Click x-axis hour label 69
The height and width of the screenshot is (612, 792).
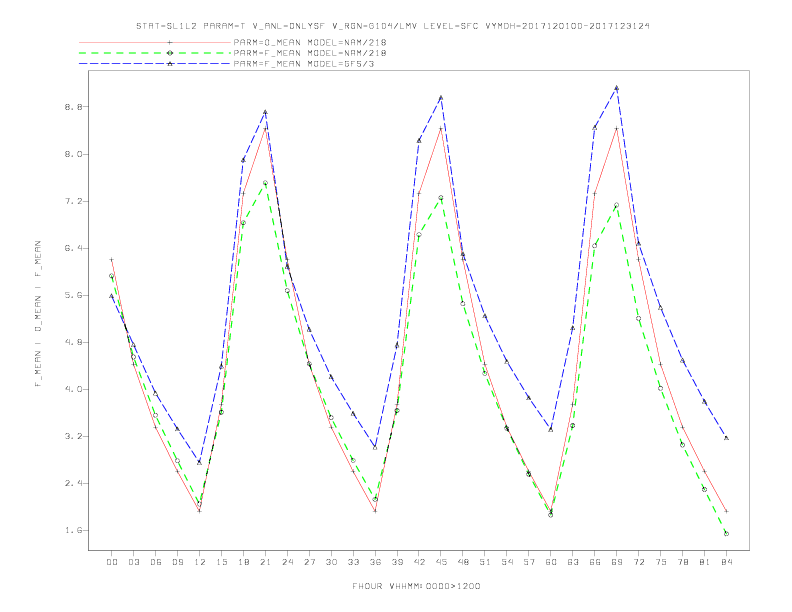click(617, 562)
